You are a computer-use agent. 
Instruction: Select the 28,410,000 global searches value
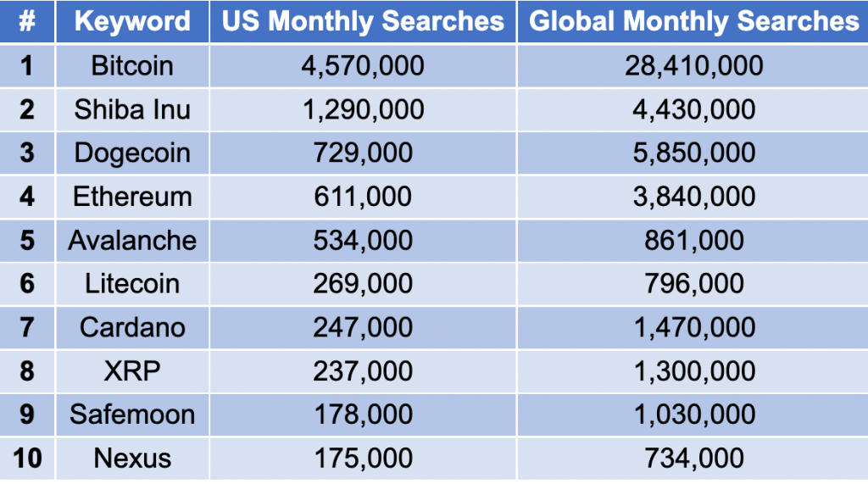pos(693,65)
